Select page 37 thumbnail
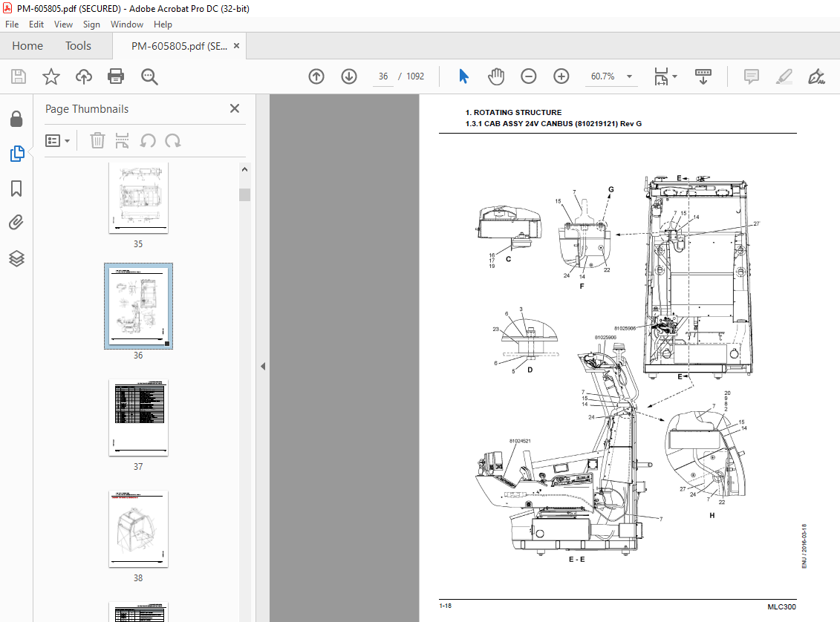The height and width of the screenshot is (622, 840). (x=138, y=418)
